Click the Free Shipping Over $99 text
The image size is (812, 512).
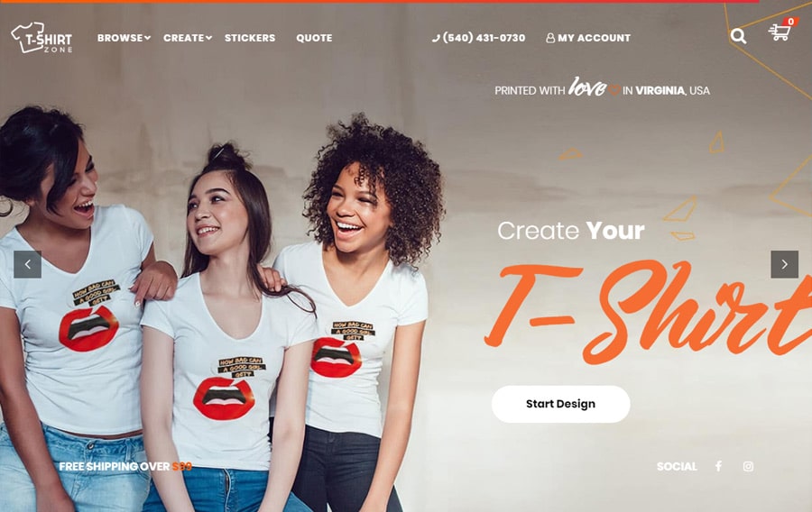[125, 467]
